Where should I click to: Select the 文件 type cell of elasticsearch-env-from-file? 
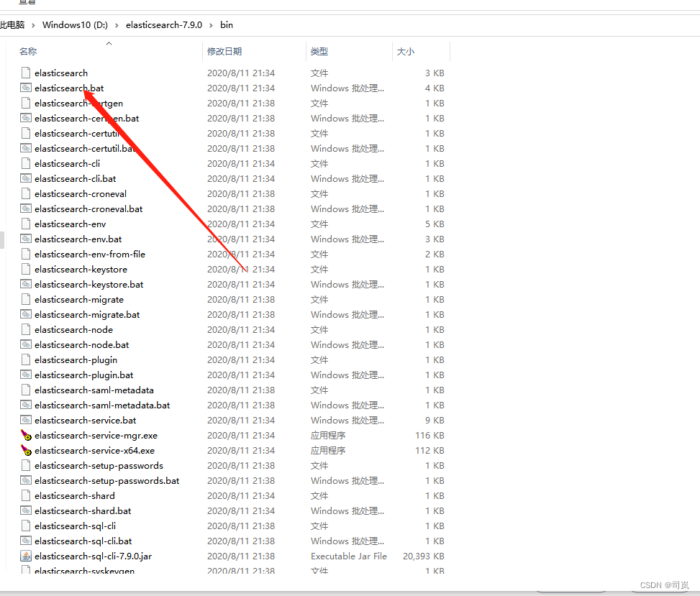[x=319, y=255]
